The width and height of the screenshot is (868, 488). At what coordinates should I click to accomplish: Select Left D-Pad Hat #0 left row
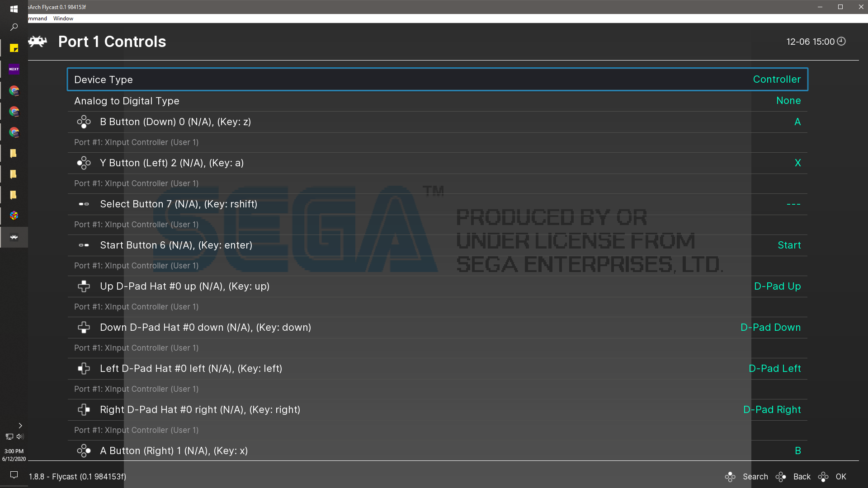438,369
